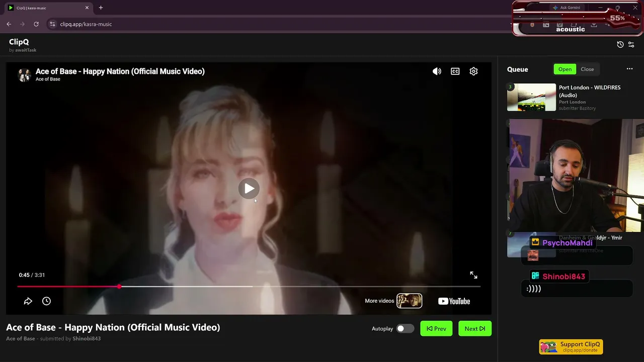
Task: Skip to the next clip with Next
Action: 475,328
